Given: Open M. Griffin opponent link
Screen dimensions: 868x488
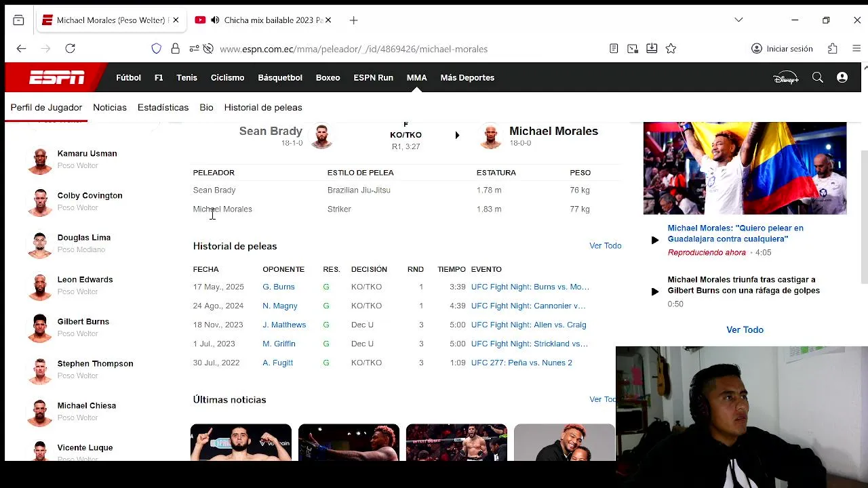Looking at the screenshot, I should [x=279, y=344].
